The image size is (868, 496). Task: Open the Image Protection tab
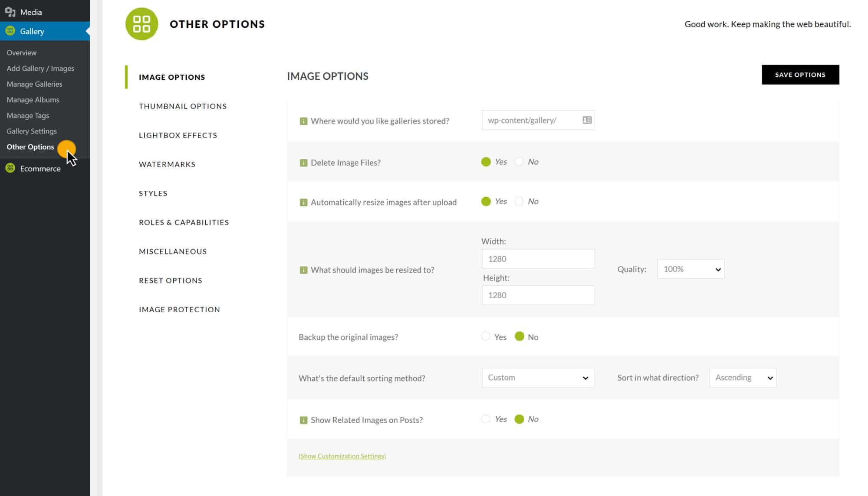179,310
